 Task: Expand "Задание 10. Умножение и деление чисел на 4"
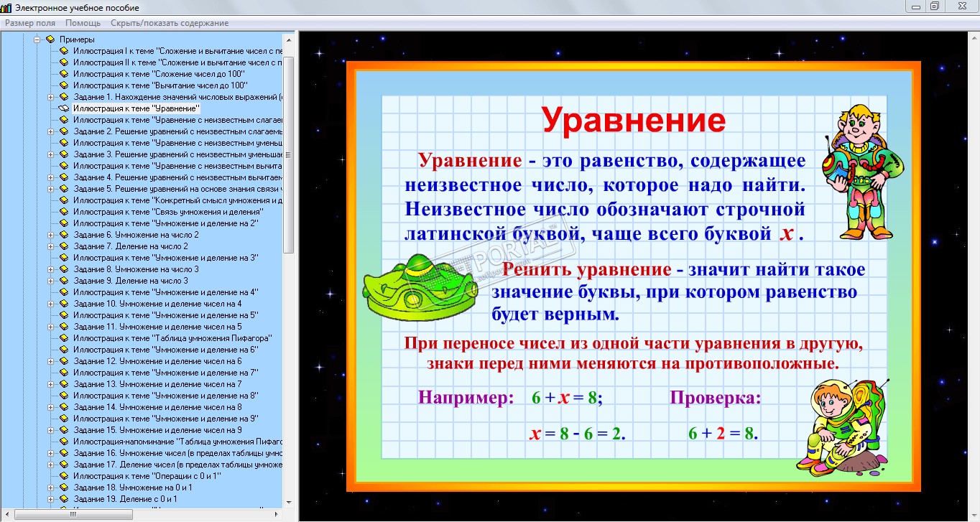tap(50, 304)
